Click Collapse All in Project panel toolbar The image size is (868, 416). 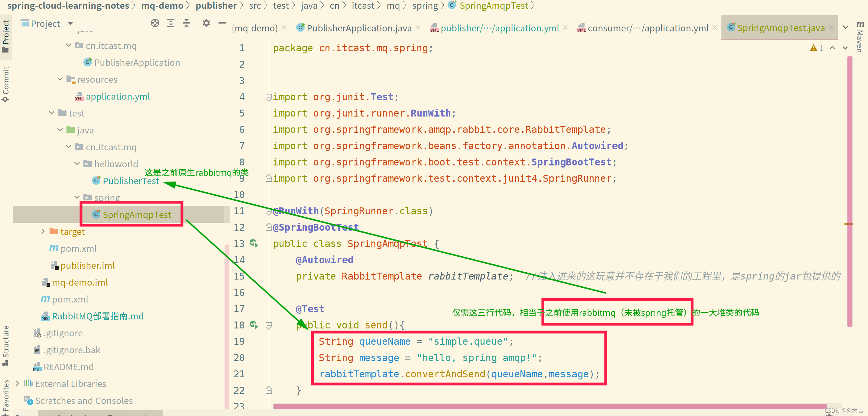click(x=186, y=23)
